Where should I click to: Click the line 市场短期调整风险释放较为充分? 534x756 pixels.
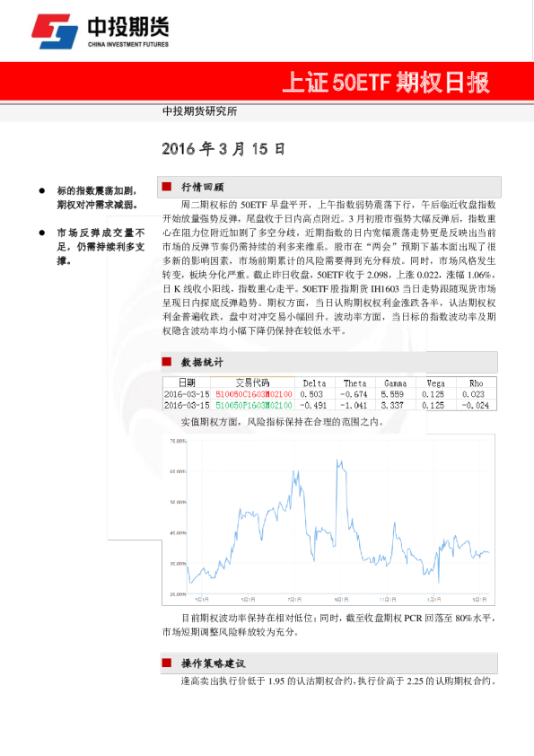pyautogui.click(x=231, y=632)
